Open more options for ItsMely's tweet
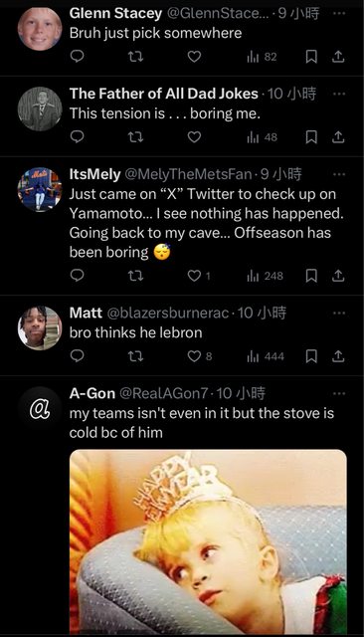The width and height of the screenshot is (364, 637). tap(338, 174)
